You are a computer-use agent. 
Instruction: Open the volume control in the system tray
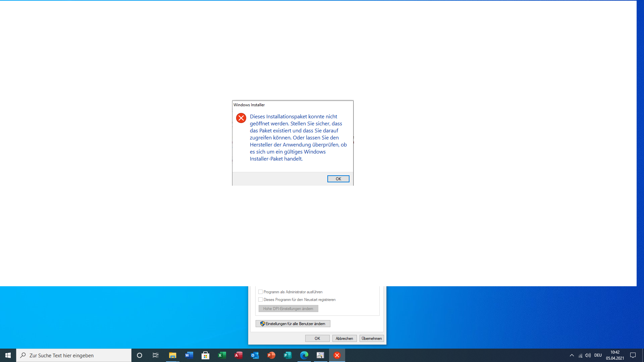[x=588, y=355]
